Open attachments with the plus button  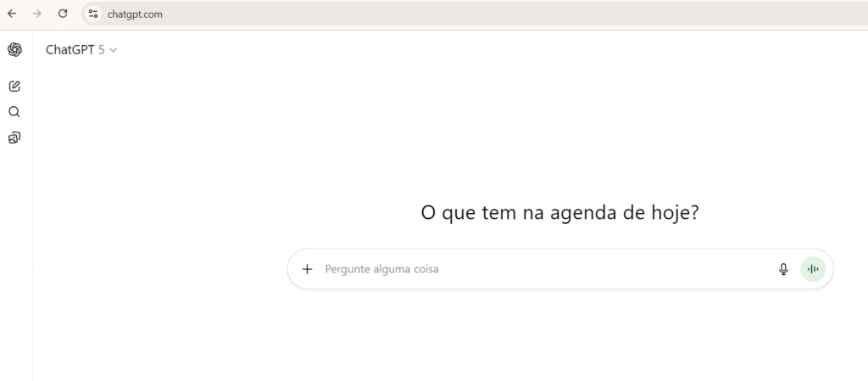(307, 269)
